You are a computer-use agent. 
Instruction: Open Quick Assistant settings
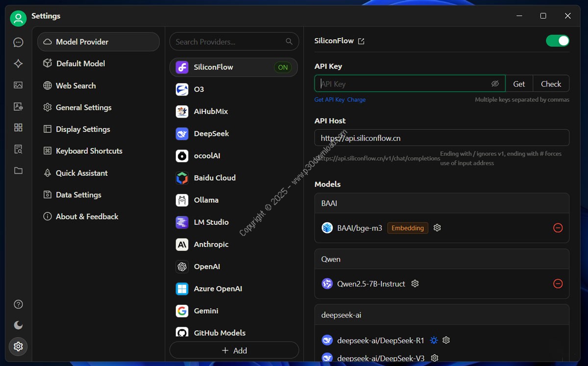98,173
